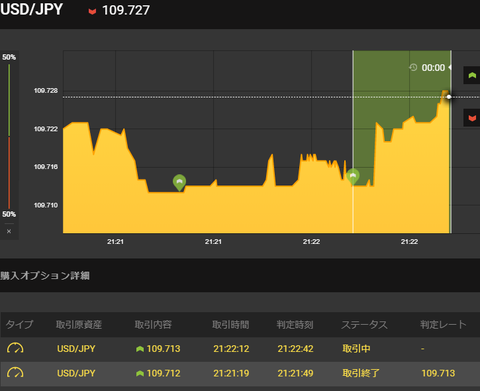This screenshot has height=391, width=480.
Task: Click the 109.710 price axis label
Action: pos(46,205)
